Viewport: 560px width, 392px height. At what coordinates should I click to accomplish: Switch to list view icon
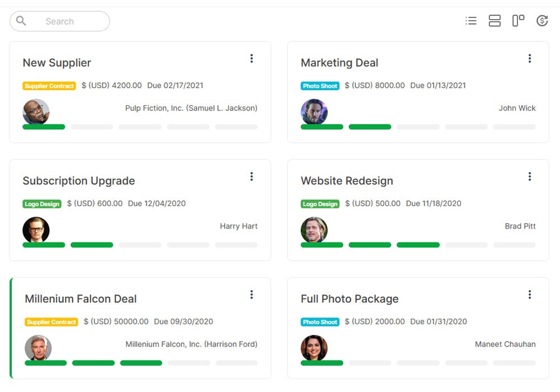tap(471, 21)
